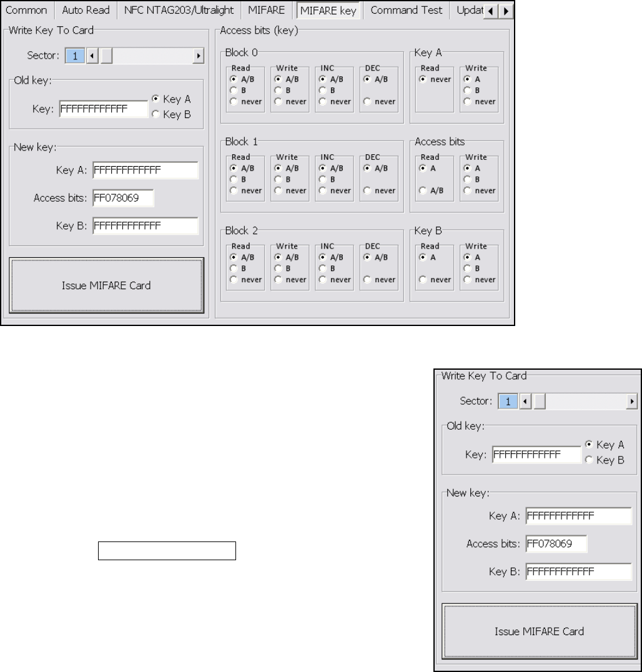Select Old key Key A radio in top panel
The height and width of the screenshot is (672, 642).
(172, 99)
